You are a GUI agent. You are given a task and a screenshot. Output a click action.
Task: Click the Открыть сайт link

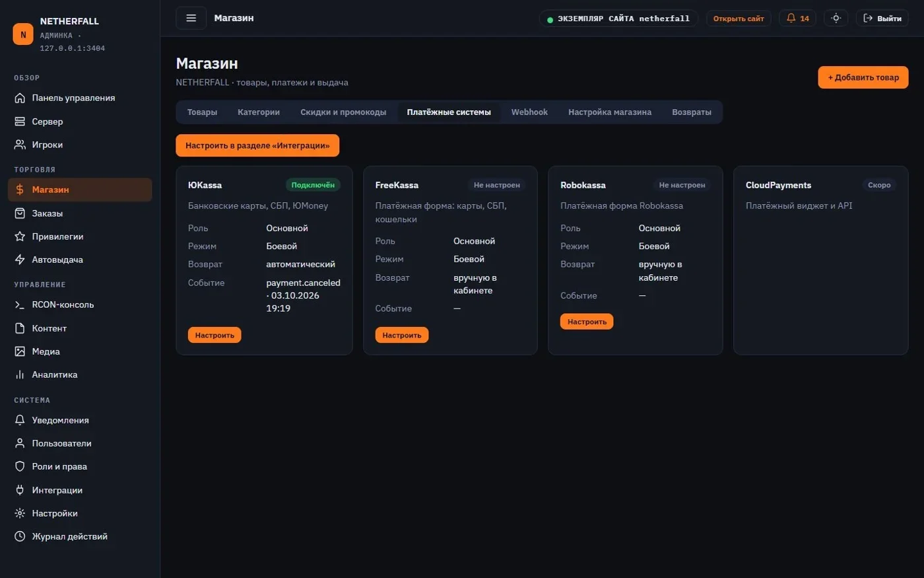[739, 18]
